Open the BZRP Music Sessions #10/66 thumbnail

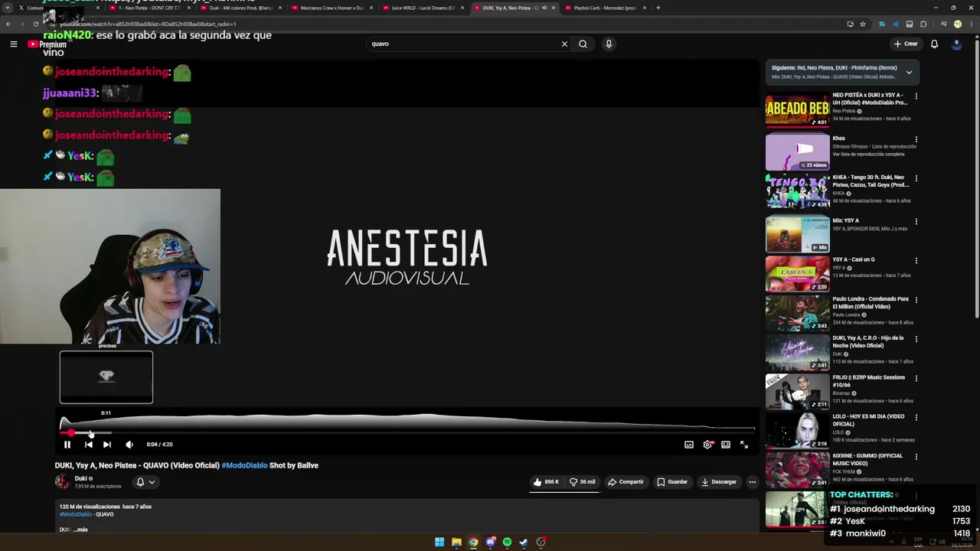(797, 391)
